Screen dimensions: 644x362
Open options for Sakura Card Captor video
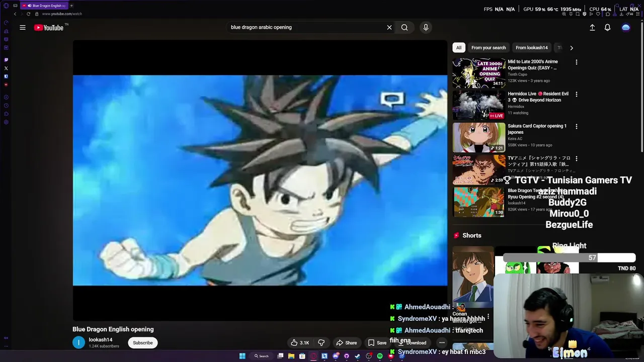click(x=577, y=127)
